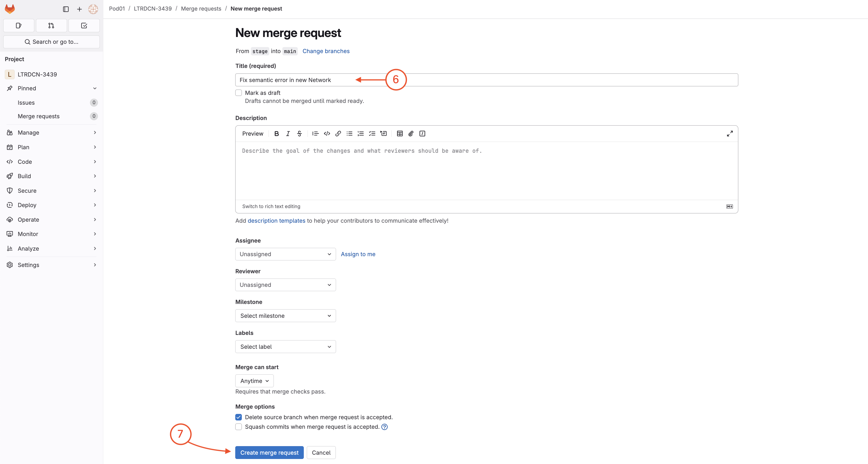Expand the Code menu

51,162
